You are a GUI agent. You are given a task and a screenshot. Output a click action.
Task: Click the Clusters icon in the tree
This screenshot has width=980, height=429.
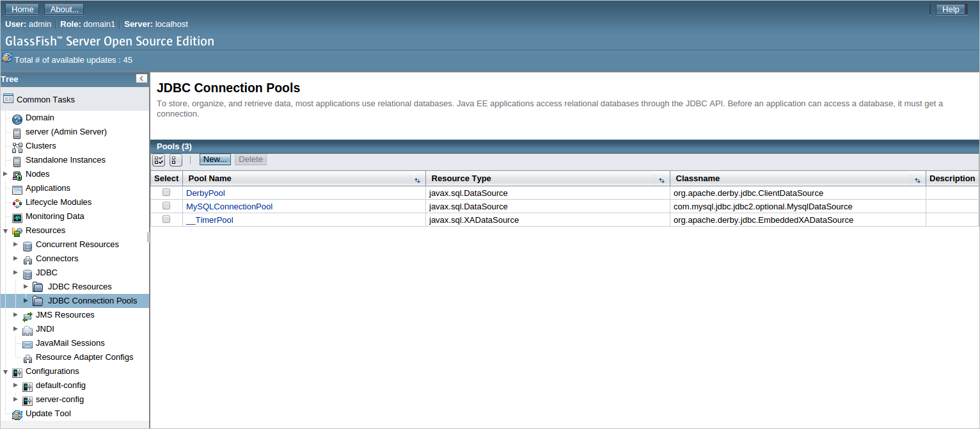coord(17,147)
